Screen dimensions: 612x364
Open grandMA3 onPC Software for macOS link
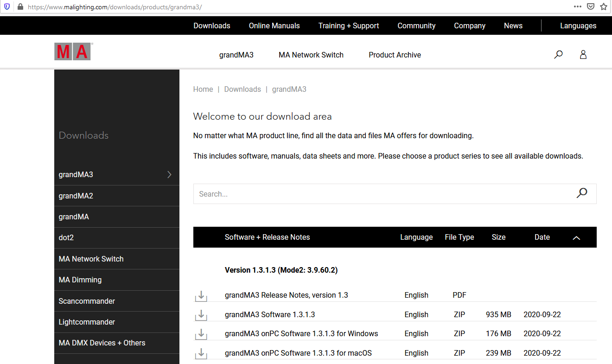click(298, 353)
